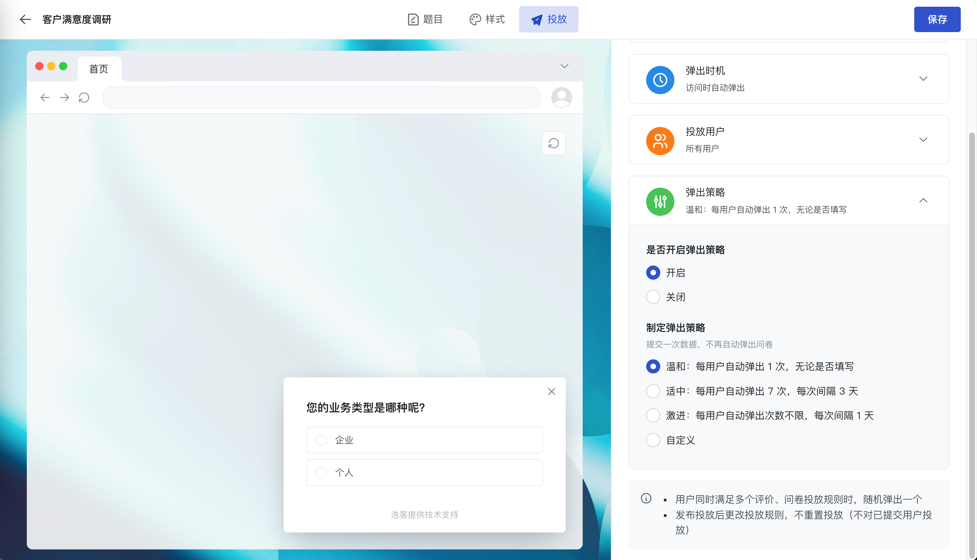Click the preview browser reload icon

pos(84,98)
